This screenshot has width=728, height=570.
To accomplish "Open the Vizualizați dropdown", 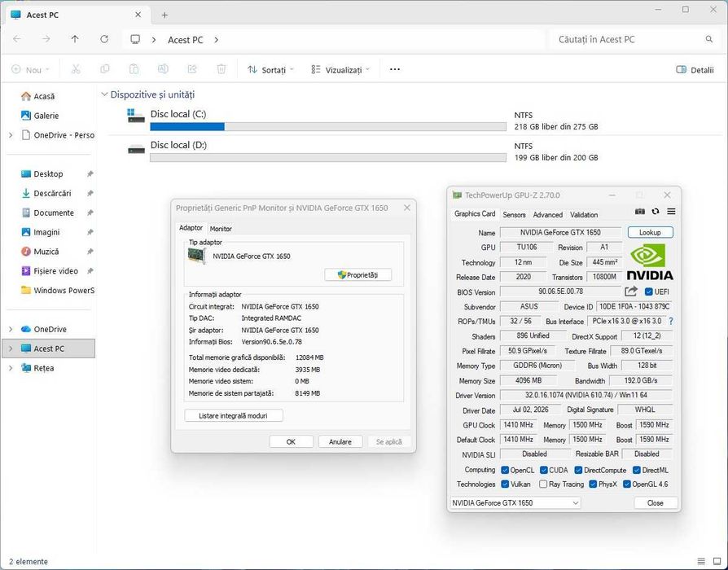I will coord(340,70).
